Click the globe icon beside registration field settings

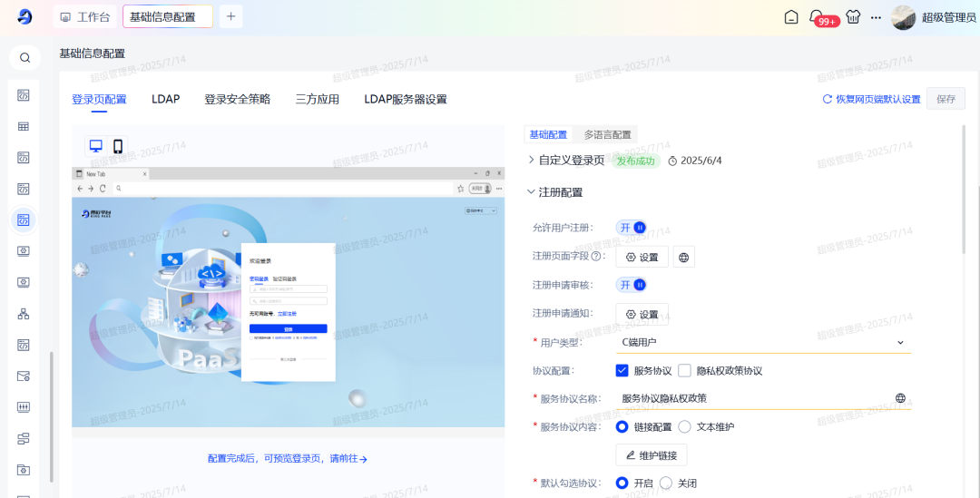(684, 258)
